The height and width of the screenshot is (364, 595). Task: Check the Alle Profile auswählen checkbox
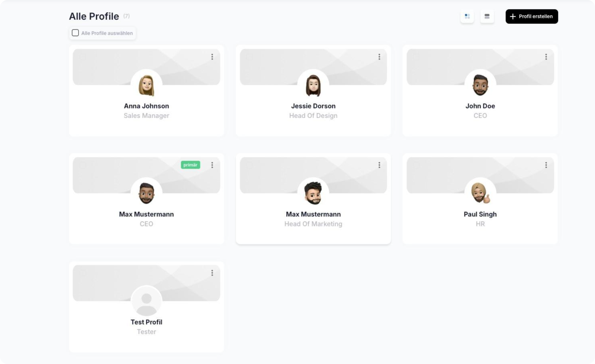coord(75,33)
